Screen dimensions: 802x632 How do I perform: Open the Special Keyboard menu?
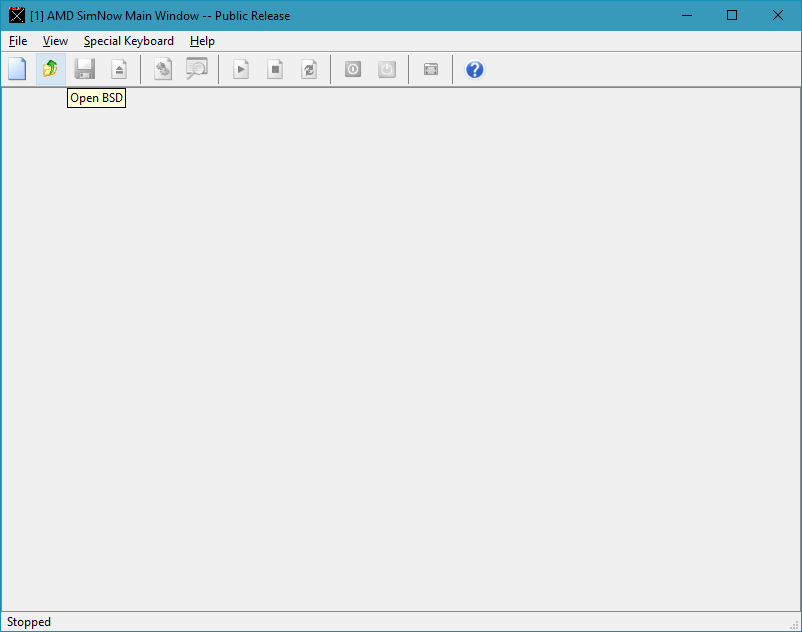tap(128, 41)
